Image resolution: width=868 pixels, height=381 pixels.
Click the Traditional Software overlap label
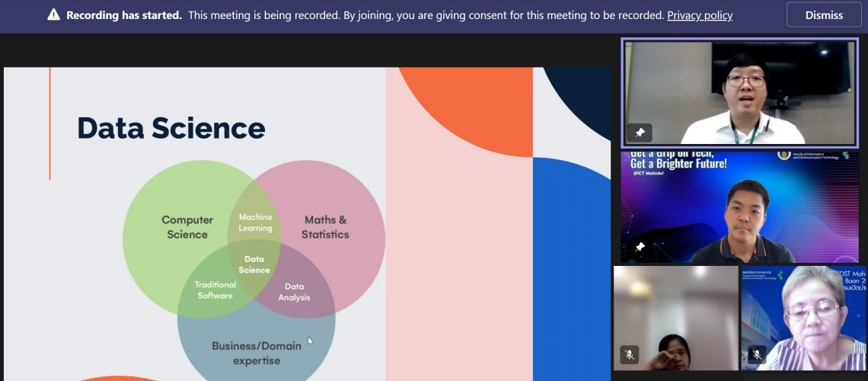pyautogui.click(x=215, y=290)
